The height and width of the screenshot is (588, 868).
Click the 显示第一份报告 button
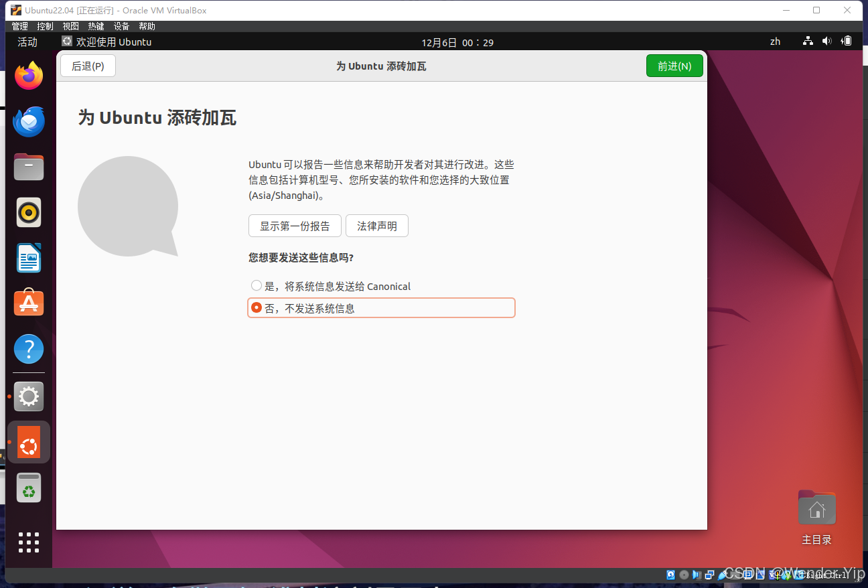point(295,226)
